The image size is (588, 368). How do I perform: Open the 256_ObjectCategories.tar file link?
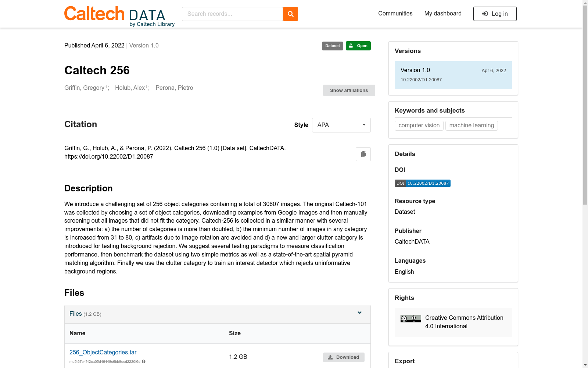[103, 352]
